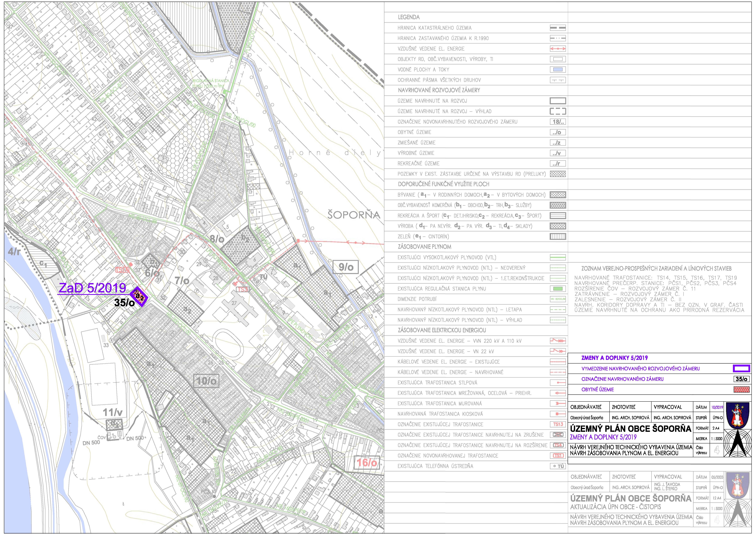Click the purple frame symbol for development boundary

741,368
